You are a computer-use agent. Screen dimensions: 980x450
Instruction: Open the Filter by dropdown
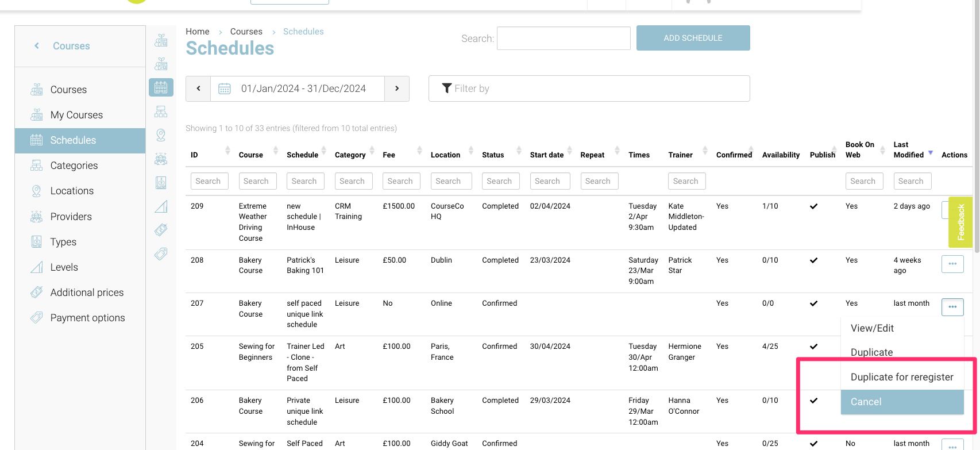pos(589,89)
